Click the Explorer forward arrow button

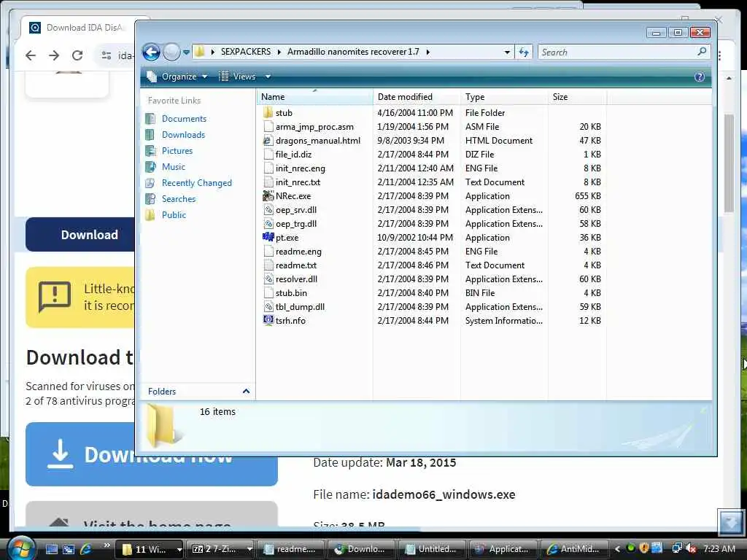click(x=171, y=52)
